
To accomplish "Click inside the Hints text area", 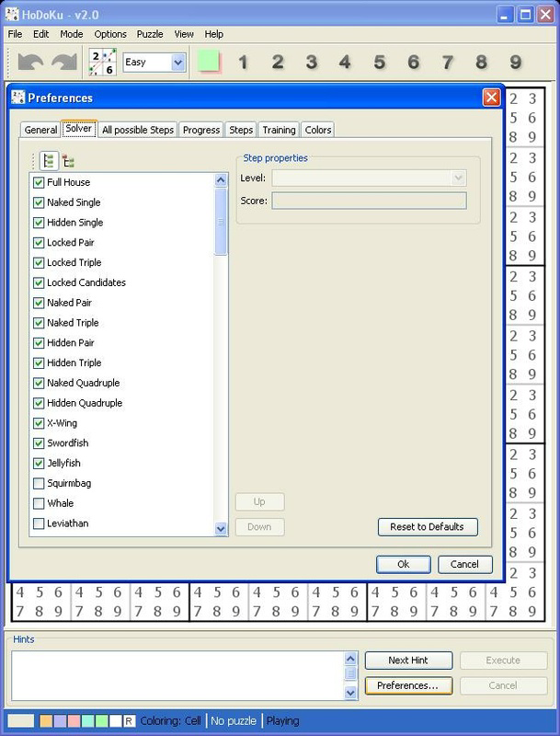I will pyautogui.click(x=178, y=675).
